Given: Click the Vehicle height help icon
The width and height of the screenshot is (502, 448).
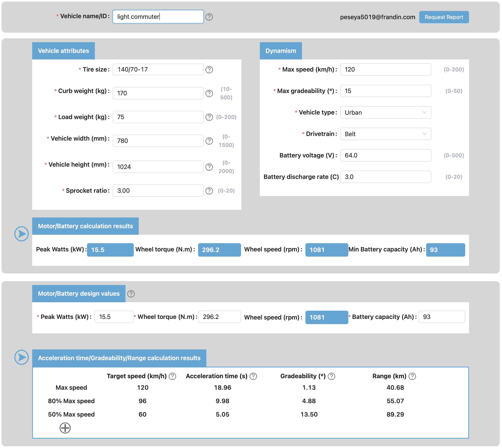Looking at the screenshot, I should coord(209,167).
